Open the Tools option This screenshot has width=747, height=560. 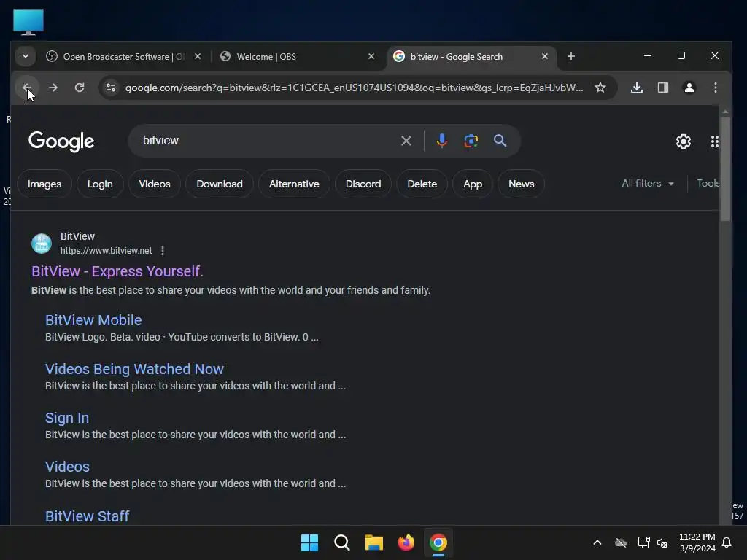708,183
